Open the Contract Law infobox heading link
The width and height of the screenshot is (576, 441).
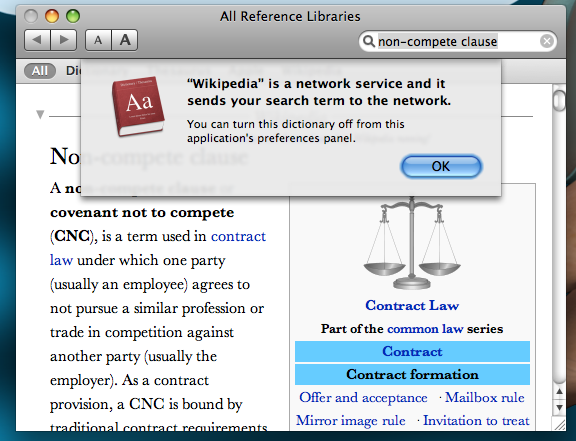[412, 306]
